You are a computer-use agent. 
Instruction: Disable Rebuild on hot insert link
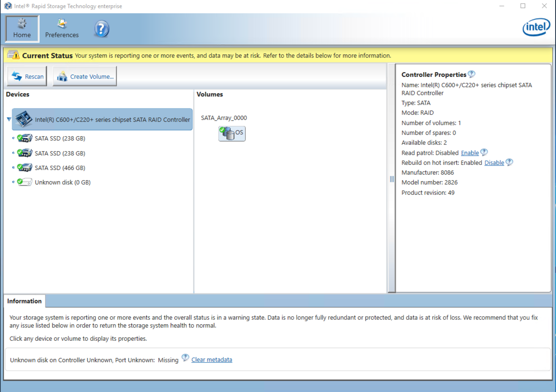point(494,162)
